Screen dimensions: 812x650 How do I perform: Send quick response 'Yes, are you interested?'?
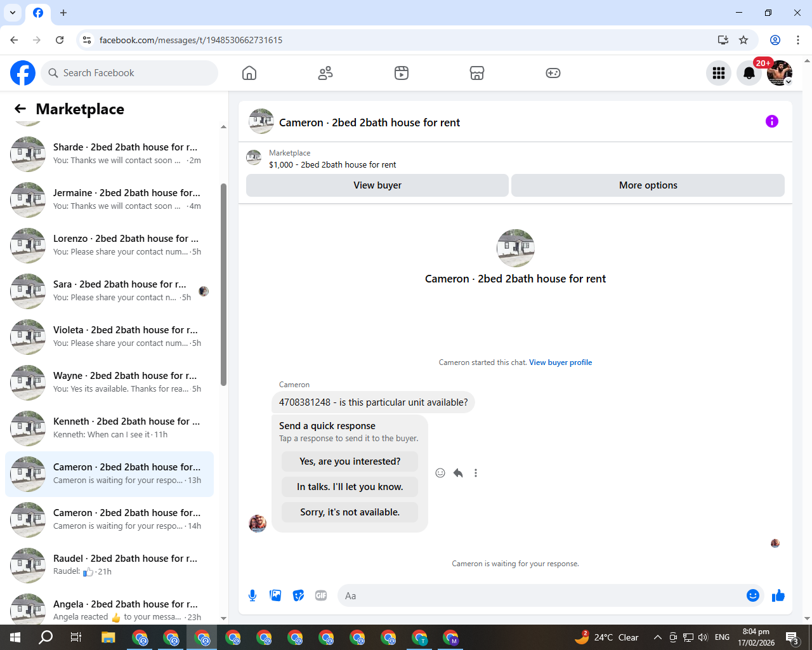coord(350,461)
